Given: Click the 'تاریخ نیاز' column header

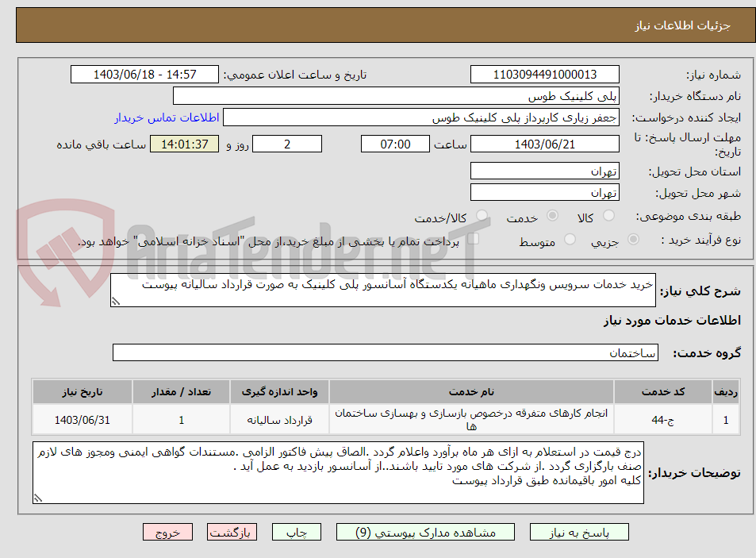Looking at the screenshot, I should pos(83,391).
